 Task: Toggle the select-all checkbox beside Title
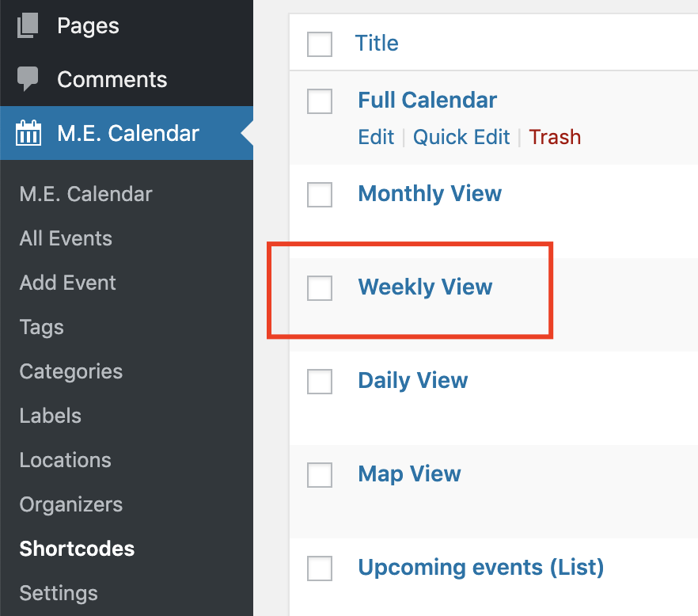click(x=320, y=44)
